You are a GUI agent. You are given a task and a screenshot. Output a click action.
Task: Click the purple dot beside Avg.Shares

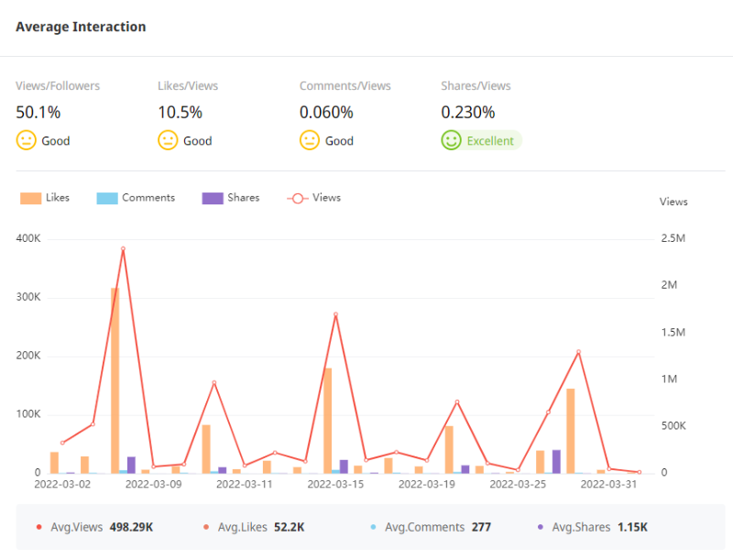541,527
